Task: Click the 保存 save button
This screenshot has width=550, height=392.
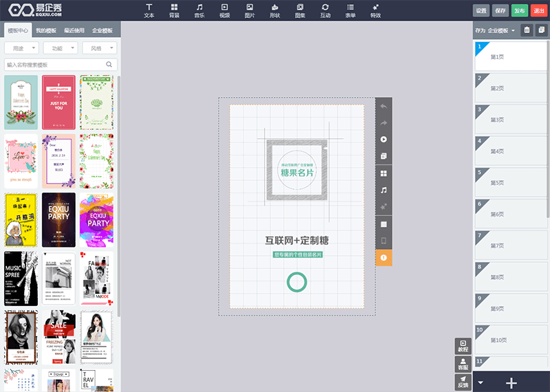Action: pyautogui.click(x=500, y=10)
